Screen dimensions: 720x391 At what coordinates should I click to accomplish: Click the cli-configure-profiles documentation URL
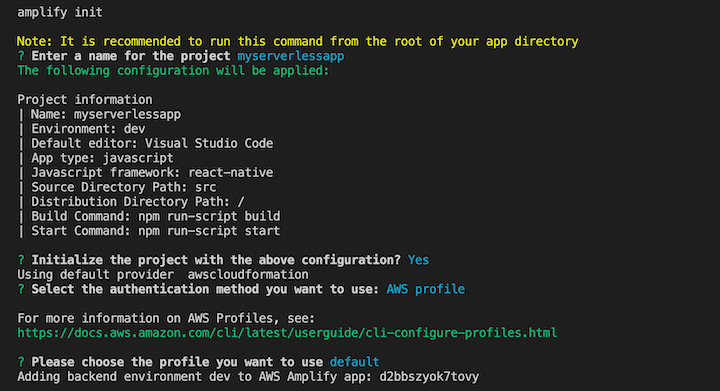pos(287,333)
